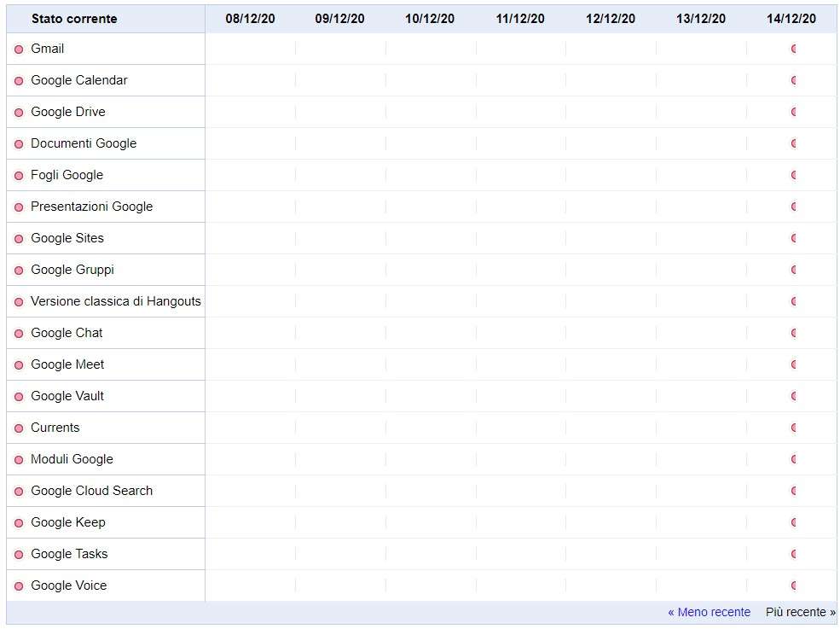The height and width of the screenshot is (629, 840).
Task: Click the Stato corrente column header
Action: tap(74, 19)
